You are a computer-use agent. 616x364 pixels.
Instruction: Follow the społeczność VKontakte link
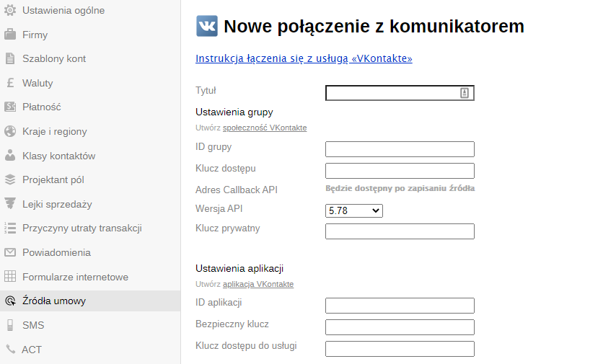[264, 128]
